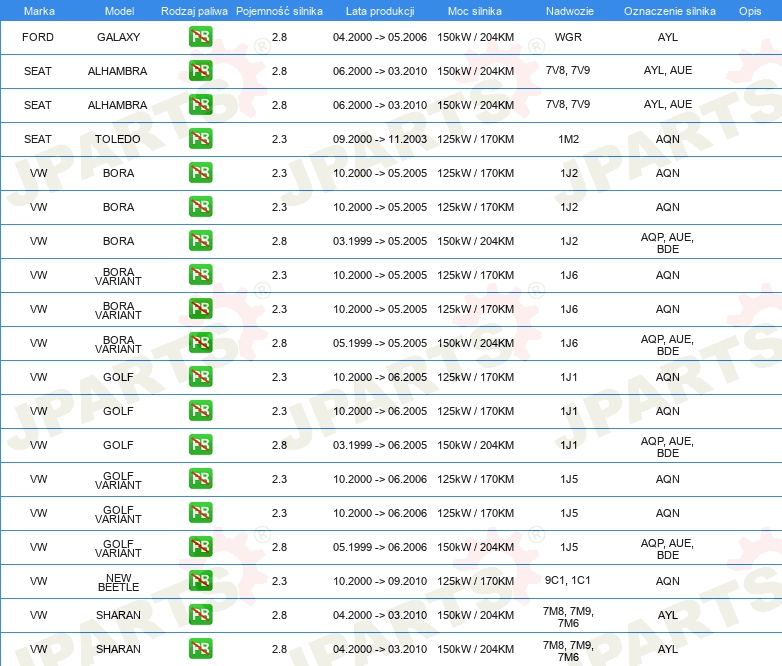Click the 1M2 body code cell

click(x=569, y=139)
